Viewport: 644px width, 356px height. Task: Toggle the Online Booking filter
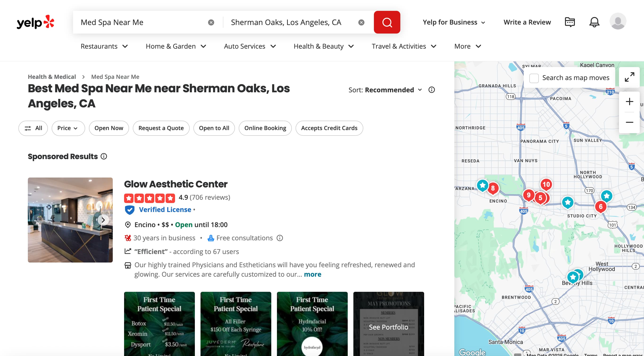pos(265,128)
